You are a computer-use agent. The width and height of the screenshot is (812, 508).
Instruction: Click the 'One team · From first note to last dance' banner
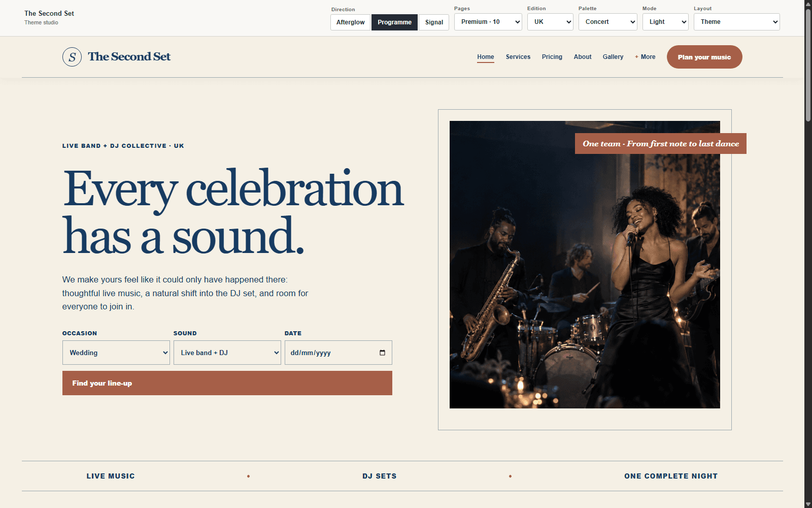click(x=661, y=144)
